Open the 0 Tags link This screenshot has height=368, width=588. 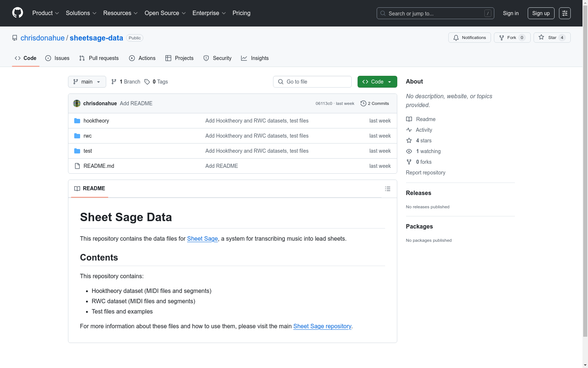pos(156,82)
